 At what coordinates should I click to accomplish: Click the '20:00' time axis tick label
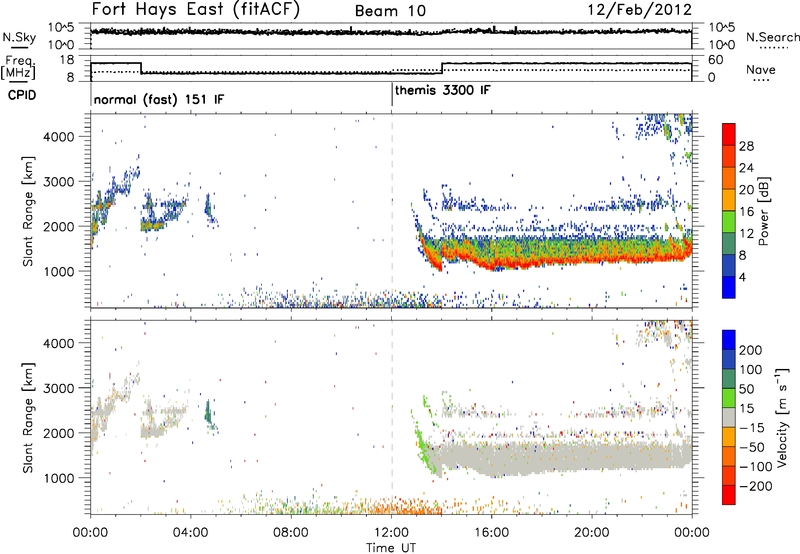coord(592,533)
